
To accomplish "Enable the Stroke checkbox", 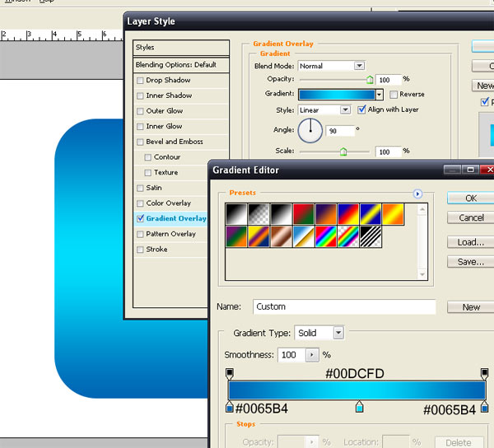I will tap(140, 250).
